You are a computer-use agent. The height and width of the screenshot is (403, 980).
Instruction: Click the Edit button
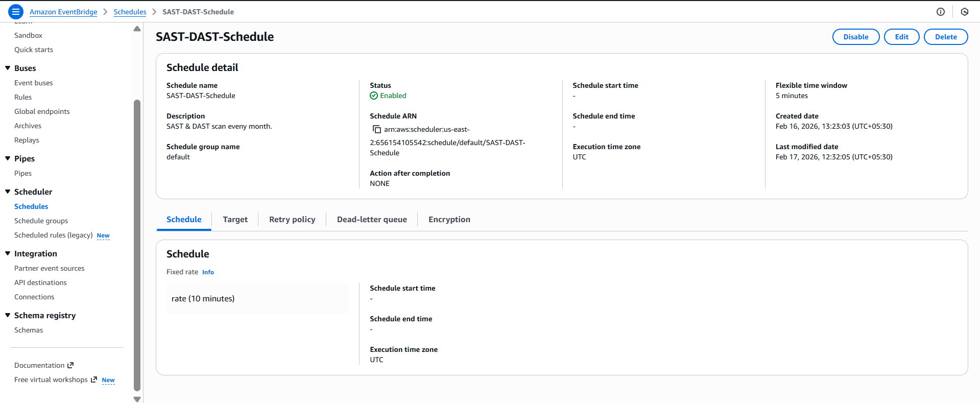pos(901,37)
